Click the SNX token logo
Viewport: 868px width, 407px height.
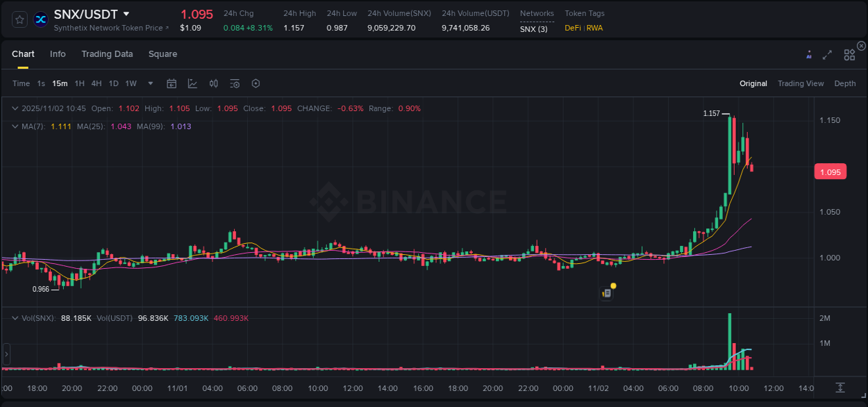40,19
